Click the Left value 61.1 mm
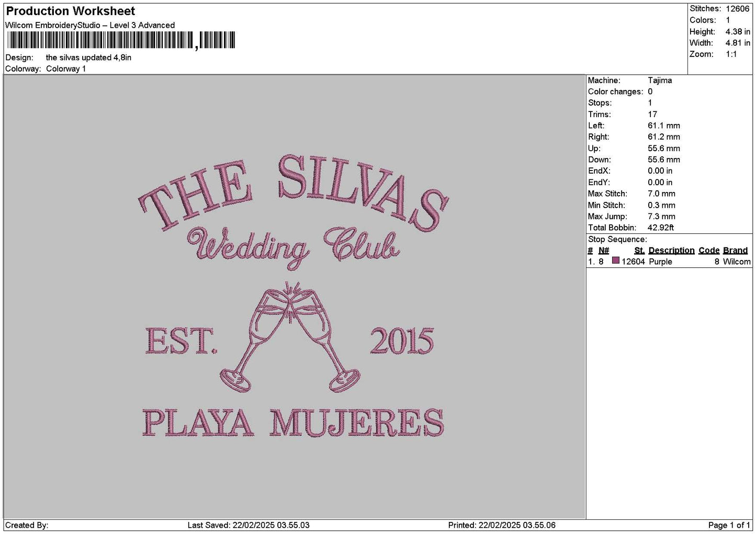The width and height of the screenshot is (756, 534). (664, 126)
